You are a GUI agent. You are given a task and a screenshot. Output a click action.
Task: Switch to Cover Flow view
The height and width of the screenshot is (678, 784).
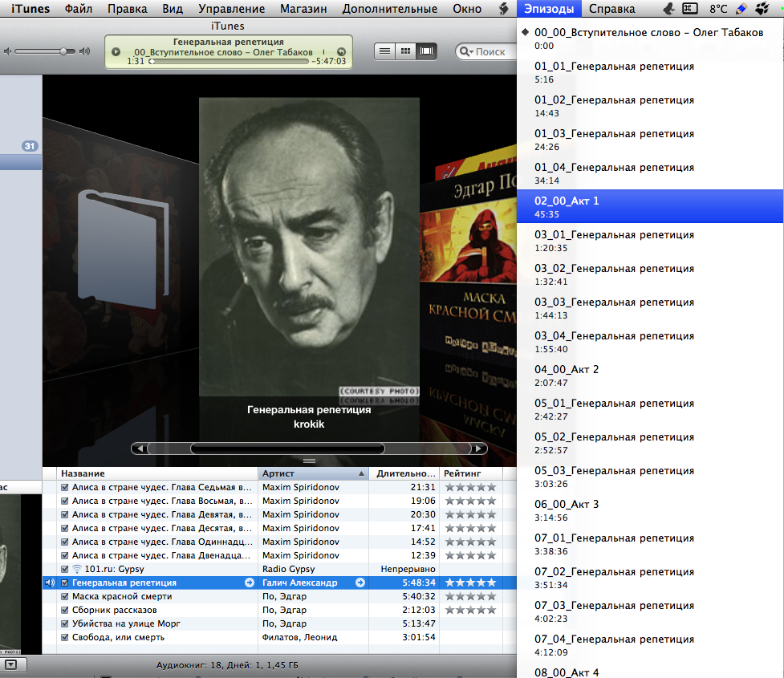click(426, 51)
